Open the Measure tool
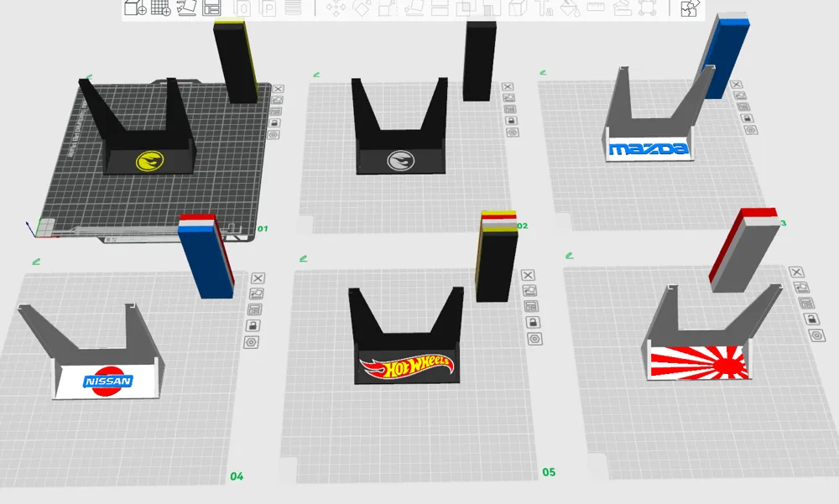This screenshot has height=504, width=839. pyautogui.click(x=596, y=8)
